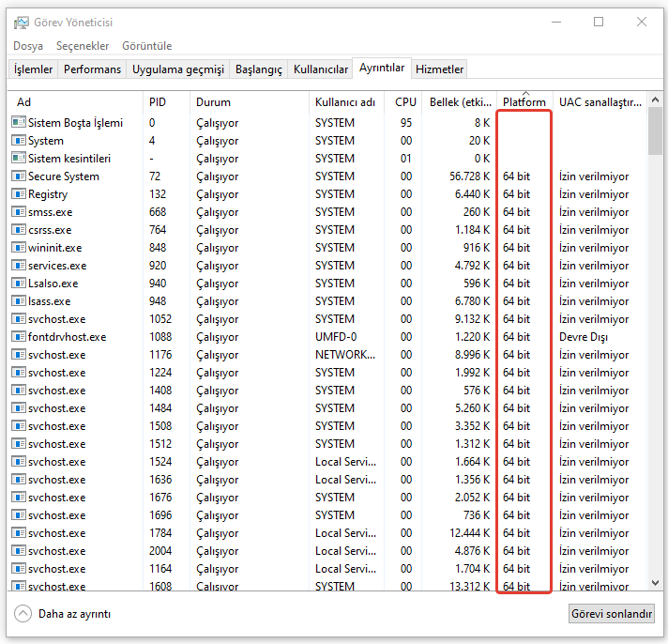668x644 pixels.
Task: Open the Seçenekler menu
Action: [83, 46]
